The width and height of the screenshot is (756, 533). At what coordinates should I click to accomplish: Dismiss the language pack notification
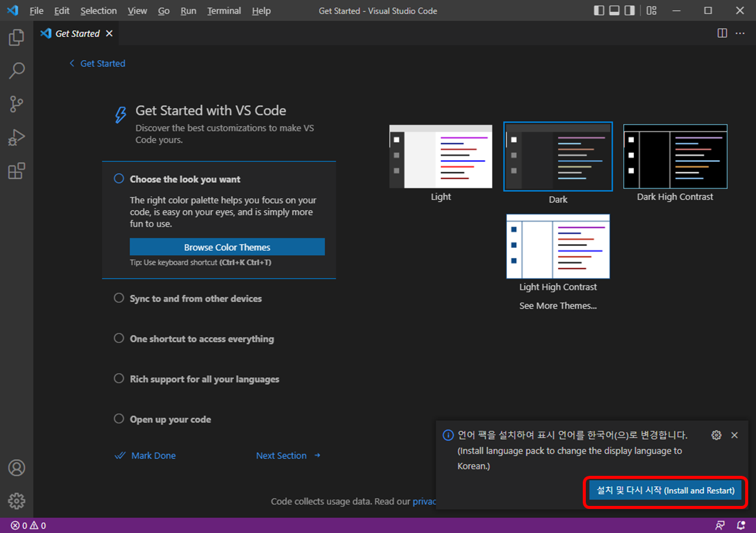[734, 435]
